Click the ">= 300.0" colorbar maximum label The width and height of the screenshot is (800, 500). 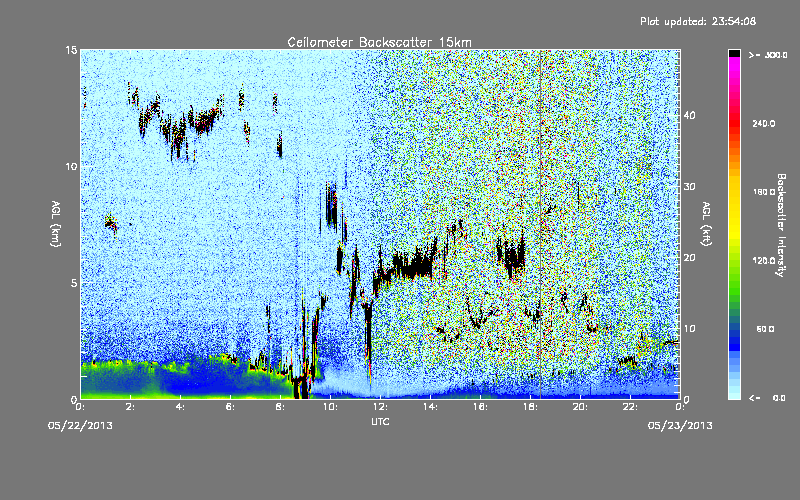[x=768, y=55]
